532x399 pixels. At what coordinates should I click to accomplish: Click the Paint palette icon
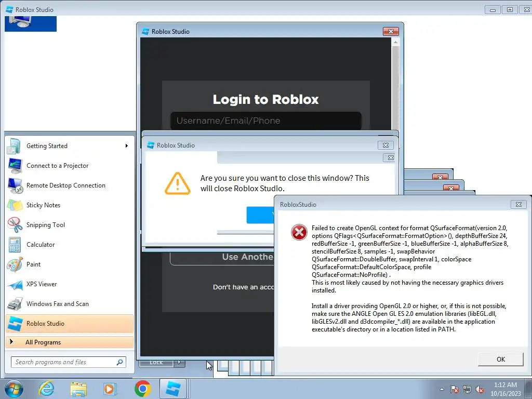15,264
